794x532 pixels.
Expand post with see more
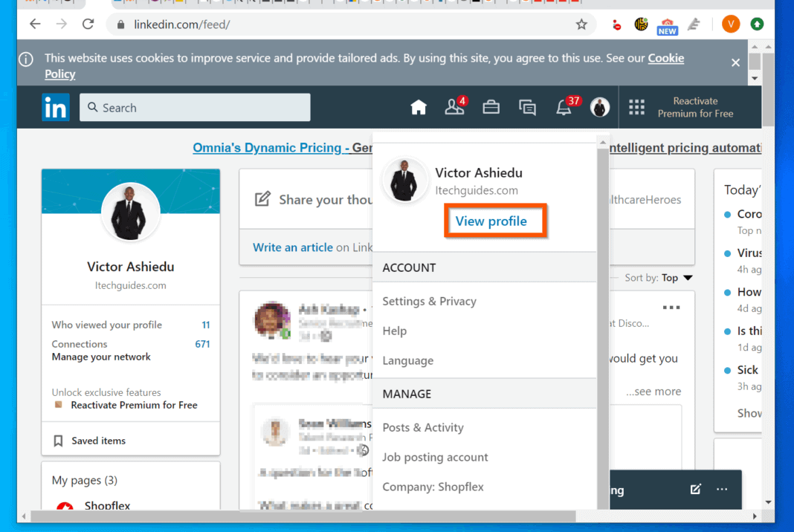[653, 392]
